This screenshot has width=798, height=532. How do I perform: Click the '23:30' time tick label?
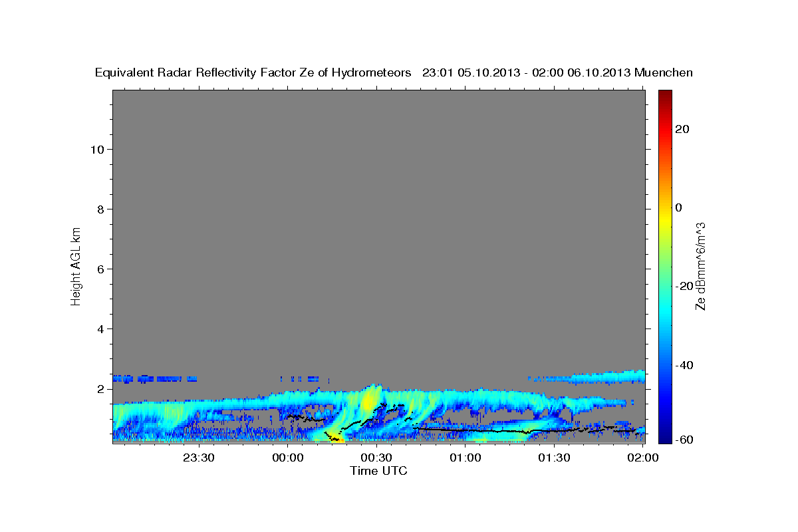199,458
